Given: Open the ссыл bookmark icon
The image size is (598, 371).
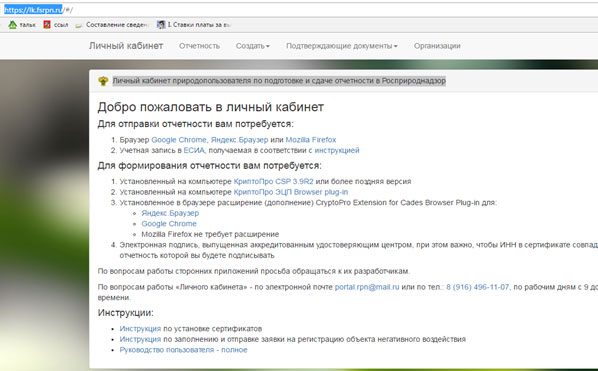Looking at the screenshot, I should (47, 25).
